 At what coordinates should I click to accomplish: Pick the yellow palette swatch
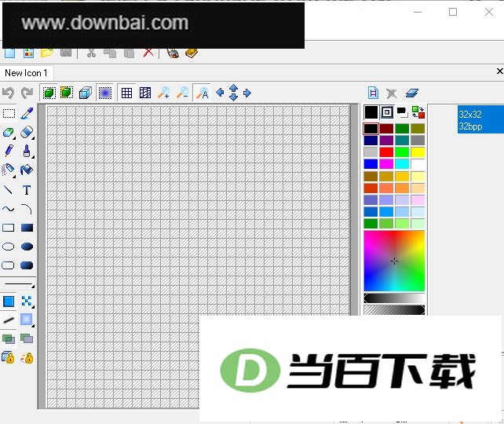coord(418,152)
